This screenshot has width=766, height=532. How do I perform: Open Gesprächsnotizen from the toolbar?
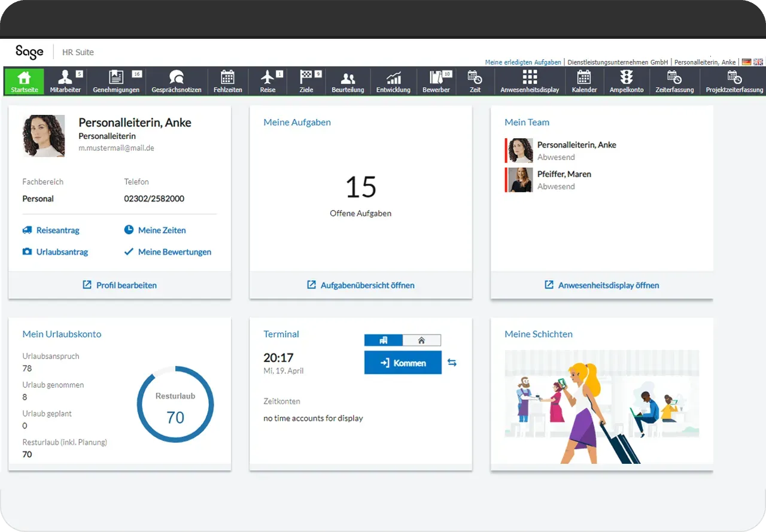(x=176, y=81)
